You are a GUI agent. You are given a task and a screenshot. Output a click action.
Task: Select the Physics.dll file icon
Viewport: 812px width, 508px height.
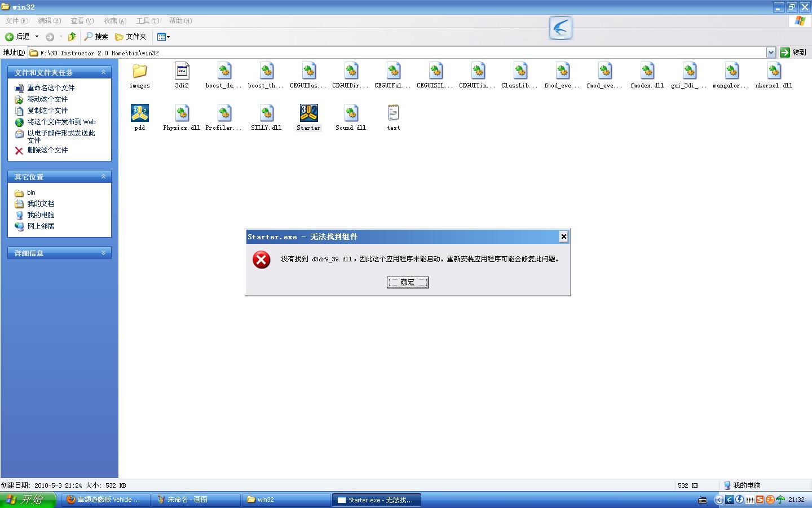pos(182,113)
